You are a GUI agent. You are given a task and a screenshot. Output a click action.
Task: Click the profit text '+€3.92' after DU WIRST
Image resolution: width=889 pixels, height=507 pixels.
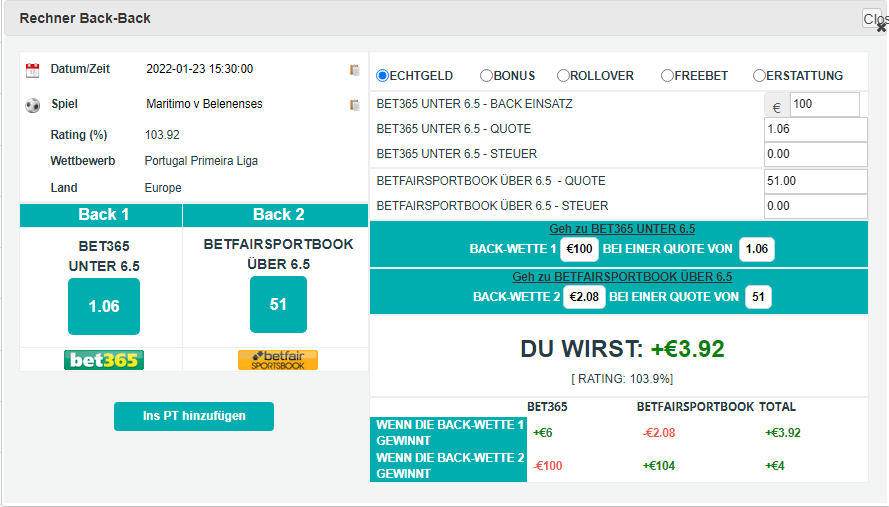(x=687, y=349)
